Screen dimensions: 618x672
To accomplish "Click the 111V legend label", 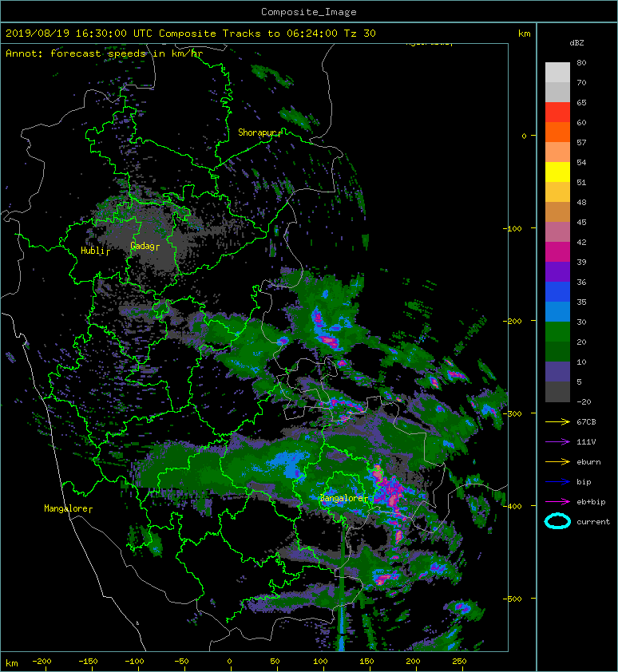I will [586, 442].
